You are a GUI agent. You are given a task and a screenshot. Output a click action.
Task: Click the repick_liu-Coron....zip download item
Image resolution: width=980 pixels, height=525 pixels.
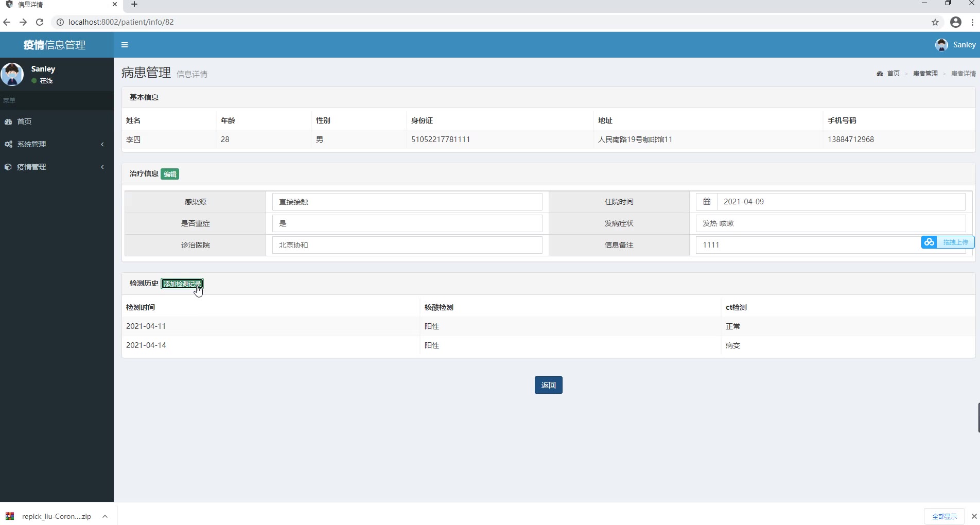pyautogui.click(x=56, y=516)
